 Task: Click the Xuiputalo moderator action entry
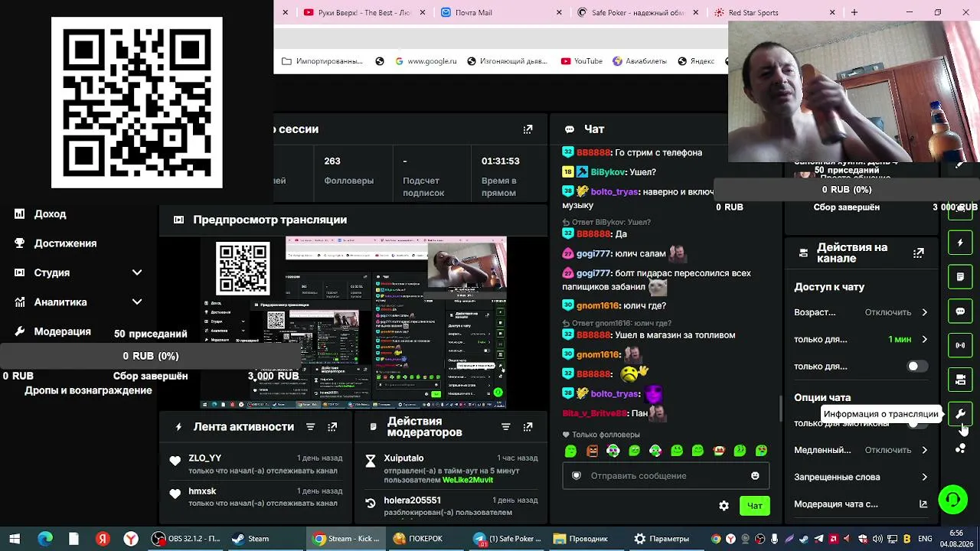click(x=452, y=468)
